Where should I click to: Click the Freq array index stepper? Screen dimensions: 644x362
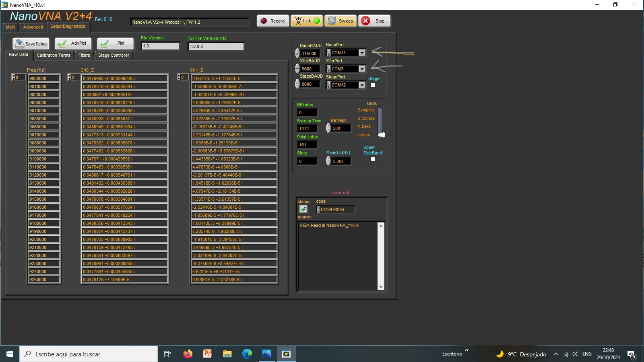[13, 77]
